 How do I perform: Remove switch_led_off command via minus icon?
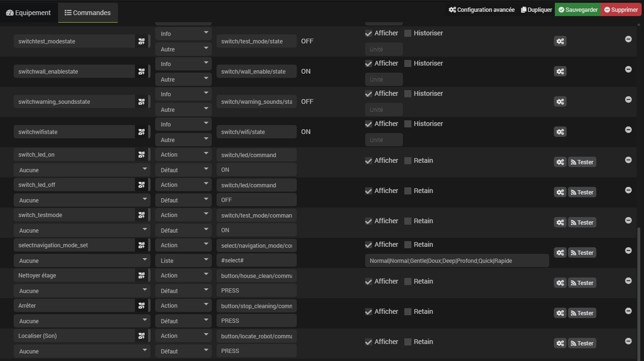point(628,190)
